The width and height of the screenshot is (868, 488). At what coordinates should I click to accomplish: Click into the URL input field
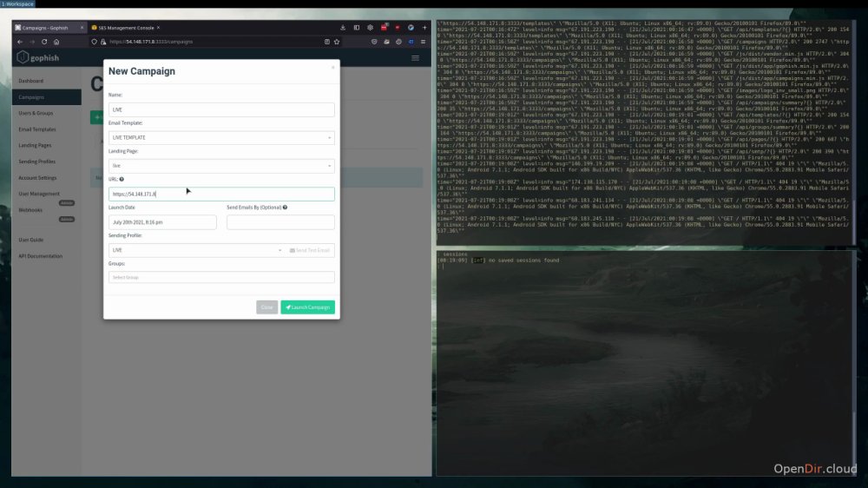pyautogui.click(x=221, y=194)
